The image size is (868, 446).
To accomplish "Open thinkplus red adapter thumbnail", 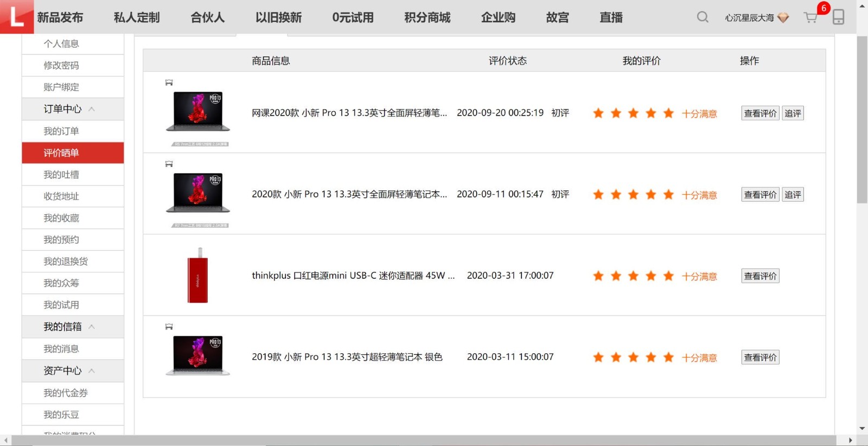I will coord(198,276).
